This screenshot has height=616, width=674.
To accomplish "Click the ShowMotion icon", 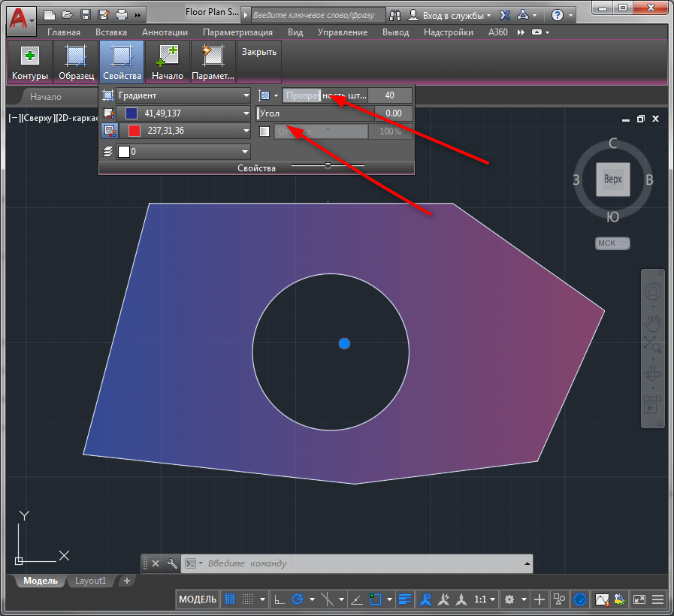I will pyautogui.click(x=652, y=404).
